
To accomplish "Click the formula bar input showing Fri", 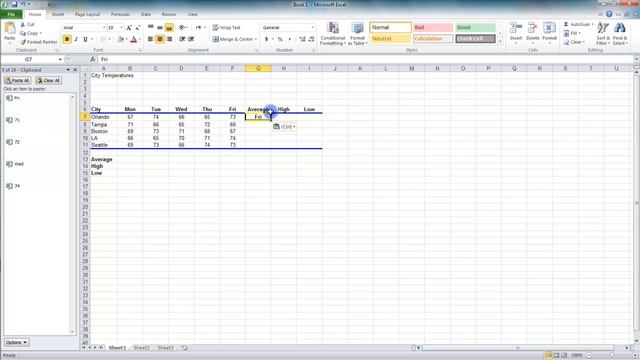I will pyautogui.click(x=365, y=60).
